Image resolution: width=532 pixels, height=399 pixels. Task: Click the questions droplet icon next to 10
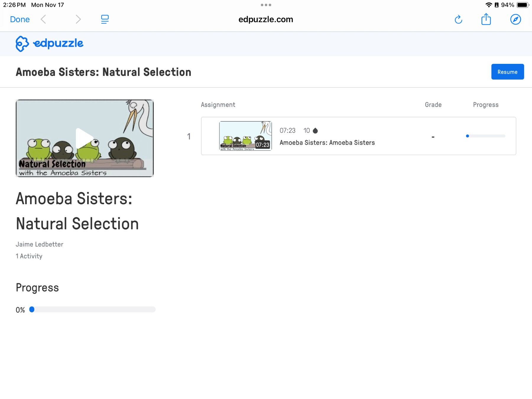315,130
